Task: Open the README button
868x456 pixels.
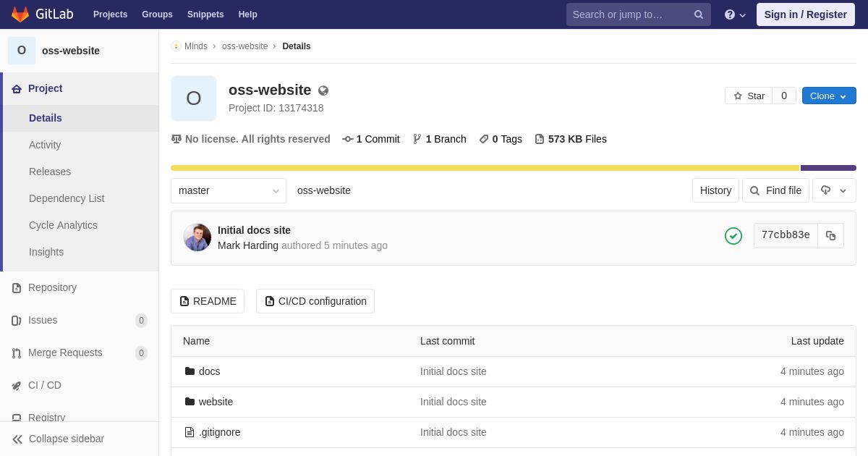Action: (x=208, y=301)
